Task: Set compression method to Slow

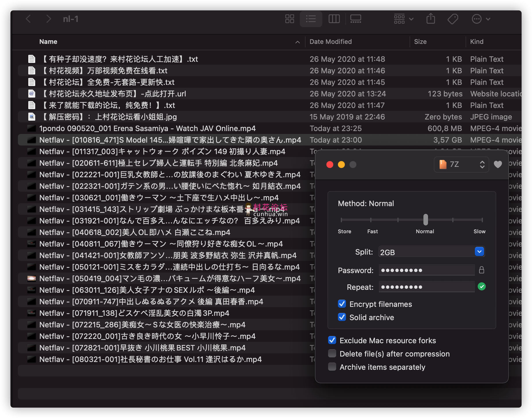Action: tap(482, 220)
